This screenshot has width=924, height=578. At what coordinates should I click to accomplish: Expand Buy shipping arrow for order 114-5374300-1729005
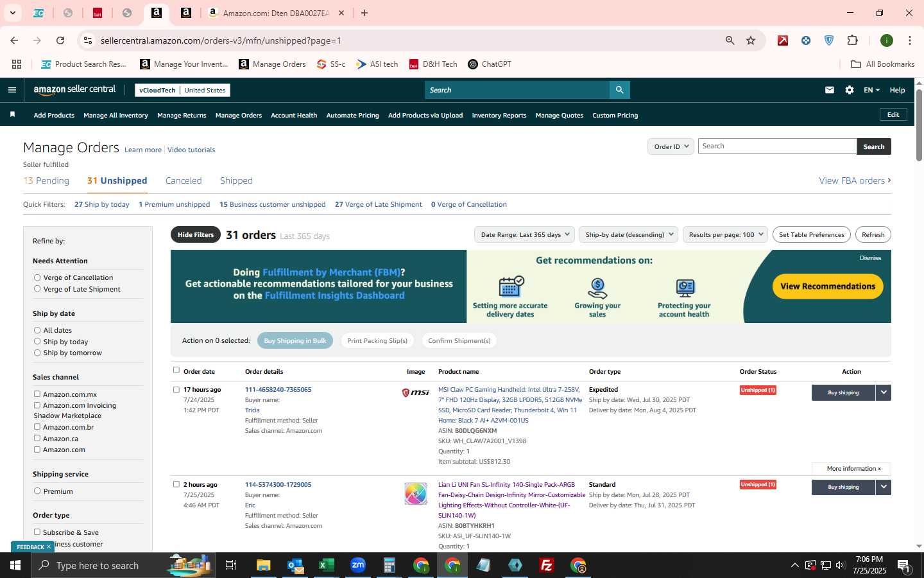884,487
